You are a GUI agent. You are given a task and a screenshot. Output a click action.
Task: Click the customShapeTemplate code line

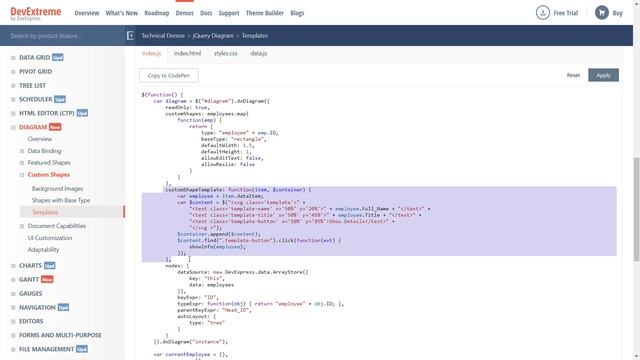[238, 190]
